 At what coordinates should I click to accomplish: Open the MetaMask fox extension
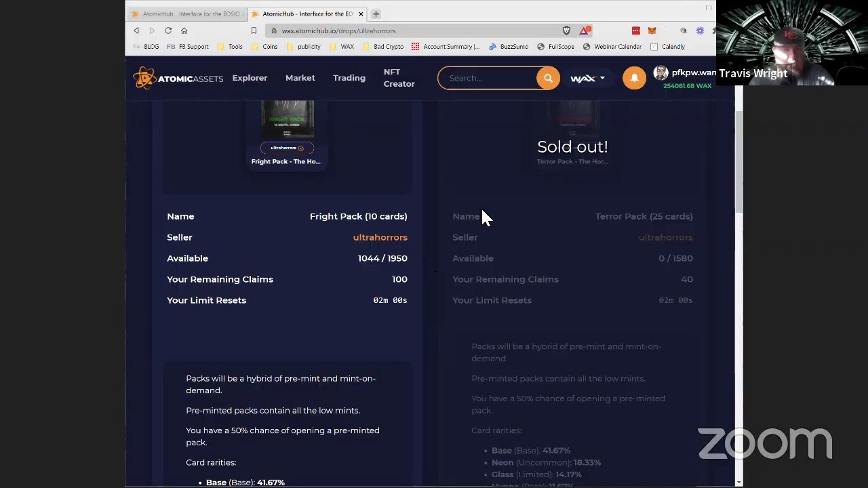click(x=652, y=30)
